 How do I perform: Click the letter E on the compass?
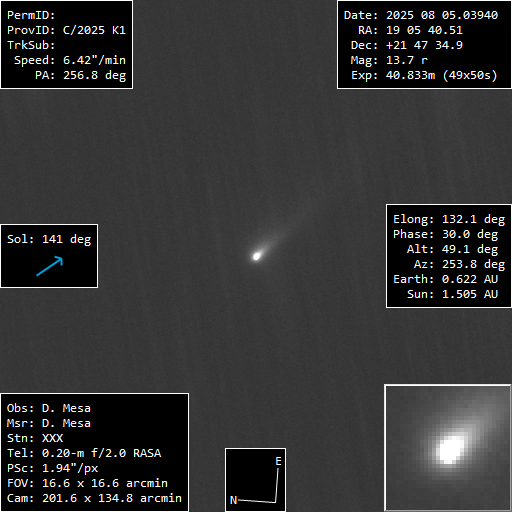pos(278,461)
